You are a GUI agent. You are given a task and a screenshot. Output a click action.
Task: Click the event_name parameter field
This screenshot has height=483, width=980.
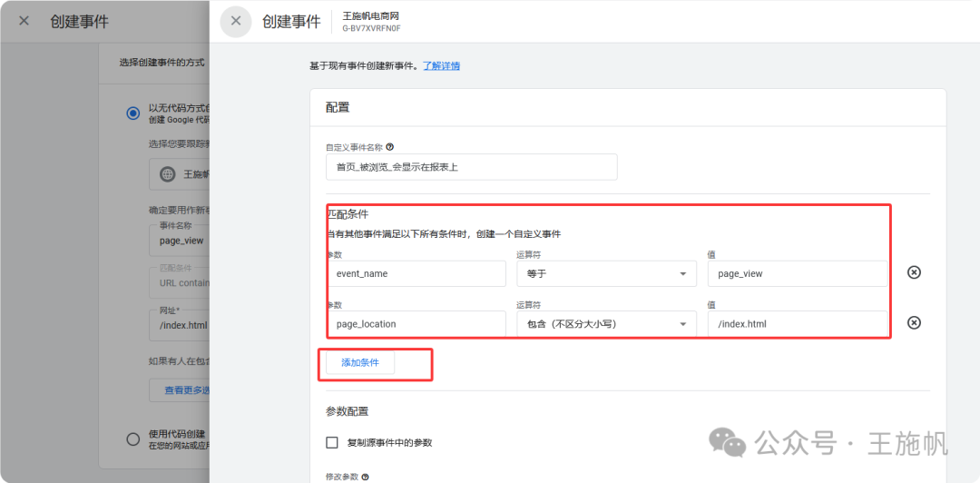click(416, 273)
